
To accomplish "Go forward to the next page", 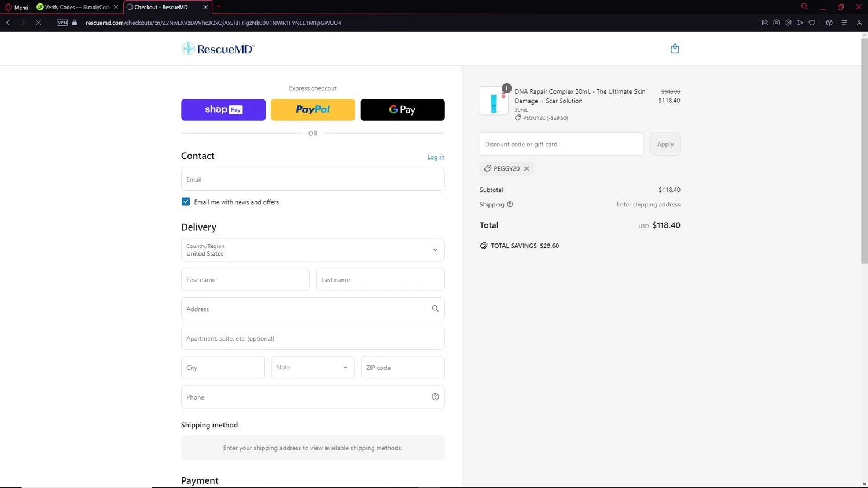I will 23,23.
